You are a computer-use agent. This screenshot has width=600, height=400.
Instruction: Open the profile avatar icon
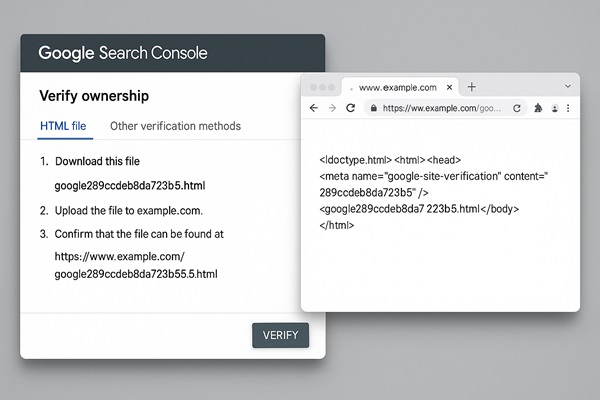(553, 107)
